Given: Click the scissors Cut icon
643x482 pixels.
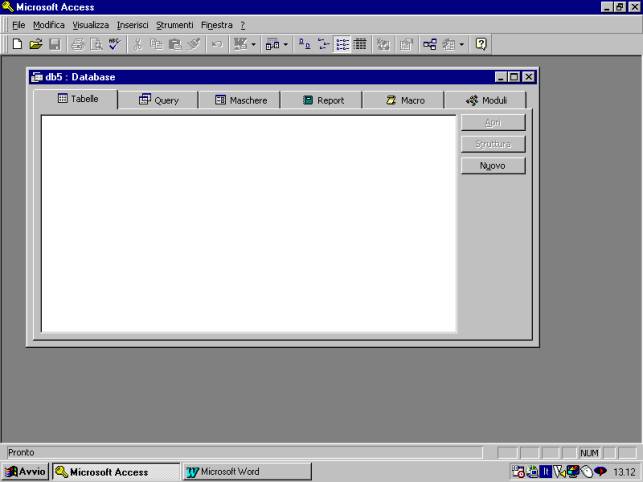Looking at the screenshot, I should pyautogui.click(x=137, y=44).
